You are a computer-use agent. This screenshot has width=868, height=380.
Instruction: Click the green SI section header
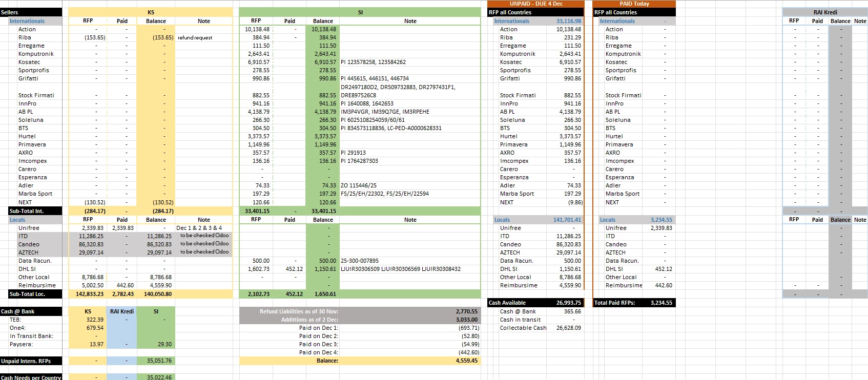pyautogui.click(x=360, y=12)
